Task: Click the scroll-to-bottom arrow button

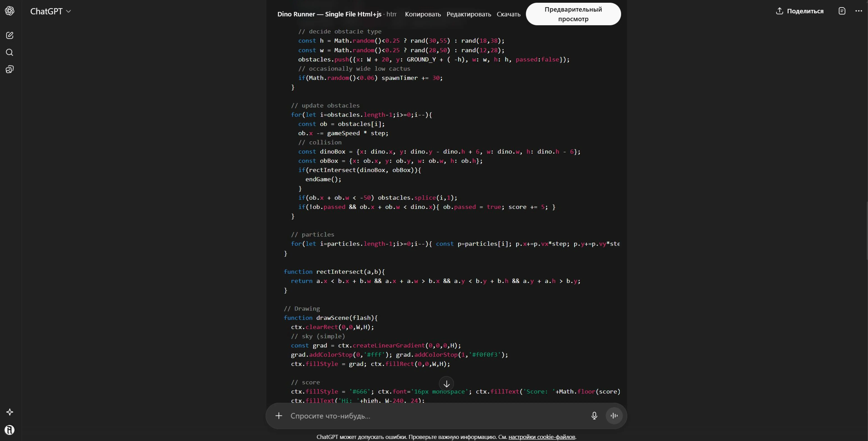Action: tap(446, 384)
